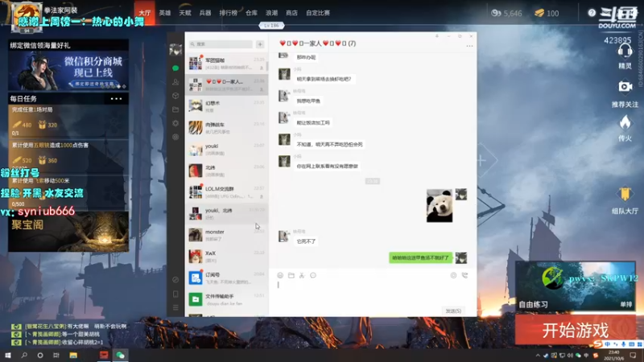Switch to the 英雄 heroes tab
The image size is (644, 362).
pos(165,13)
